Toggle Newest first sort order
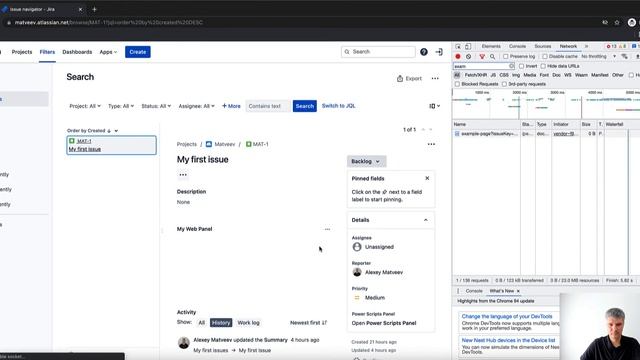 point(309,322)
